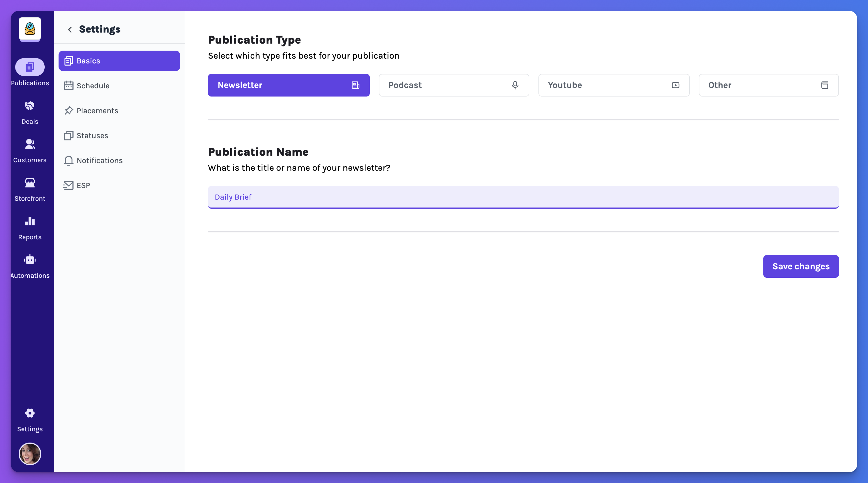Click the Newsletter newspaper icon
This screenshot has height=483, width=868.
click(356, 85)
